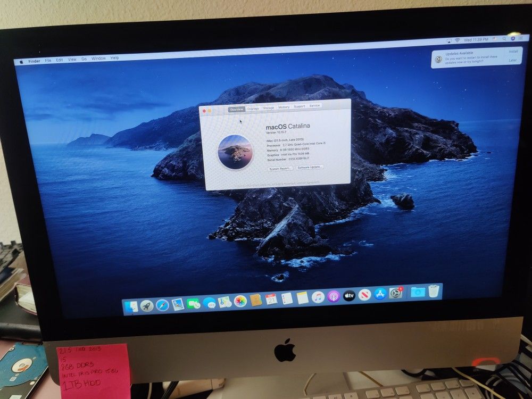Open the Wi-Fi status menu
Viewport: 532px width, 399px height.
[457, 40]
